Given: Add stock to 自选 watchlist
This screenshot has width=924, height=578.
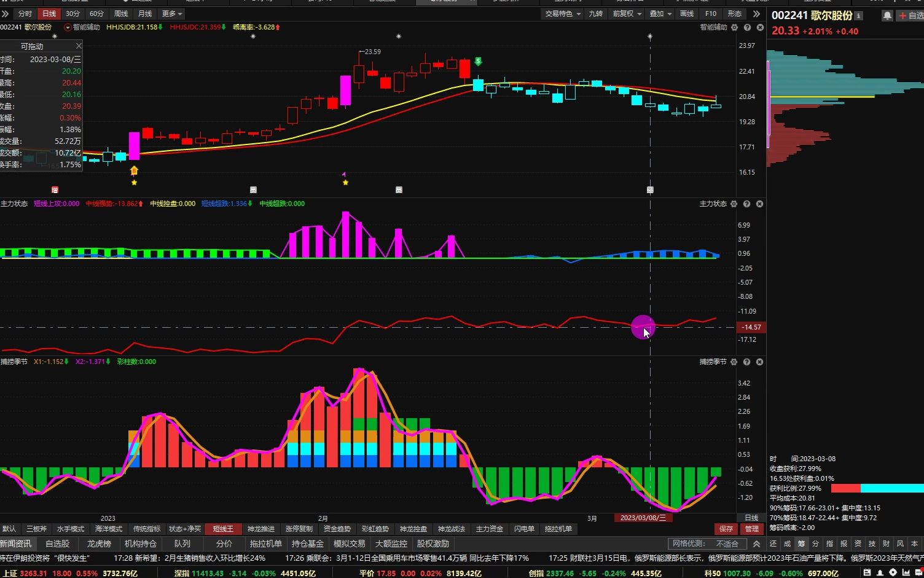Looking at the screenshot, I should pos(910,16).
